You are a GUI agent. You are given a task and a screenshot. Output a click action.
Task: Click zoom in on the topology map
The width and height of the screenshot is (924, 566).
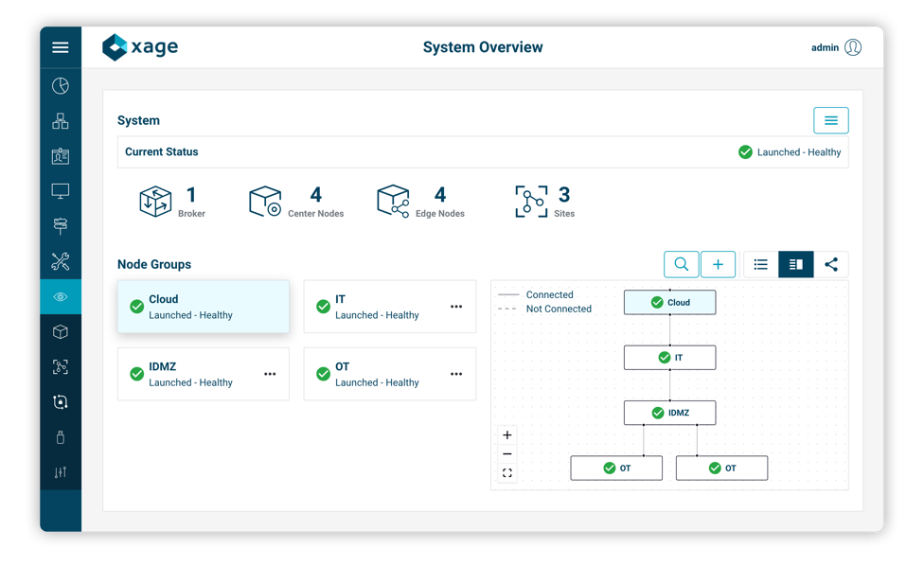pyautogui.click(x=506, y=435)
